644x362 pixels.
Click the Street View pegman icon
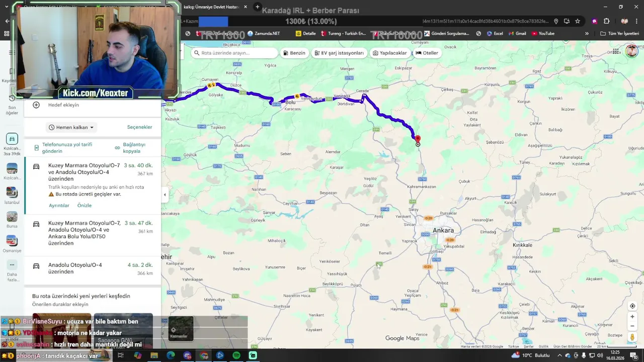click(x=632, y=337)
